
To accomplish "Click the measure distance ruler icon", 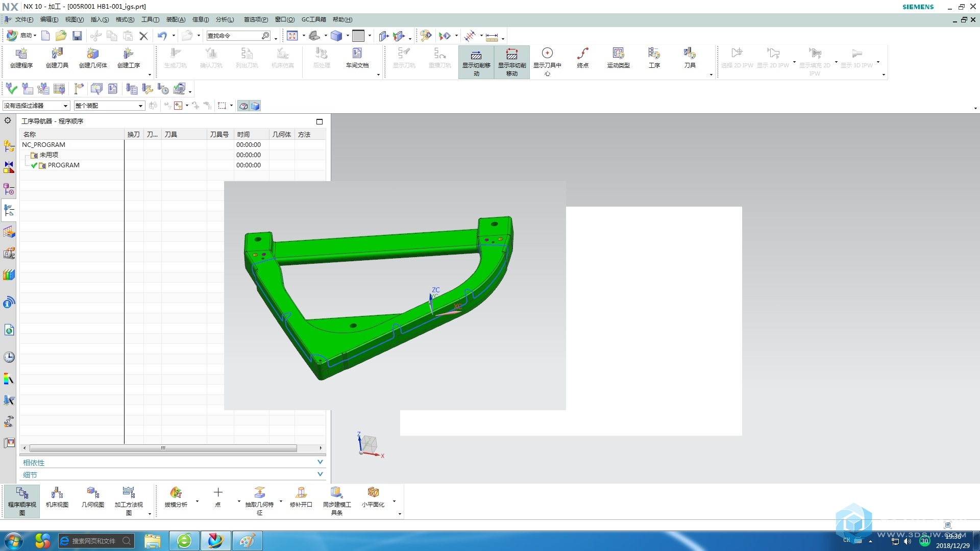I will 492,36.
